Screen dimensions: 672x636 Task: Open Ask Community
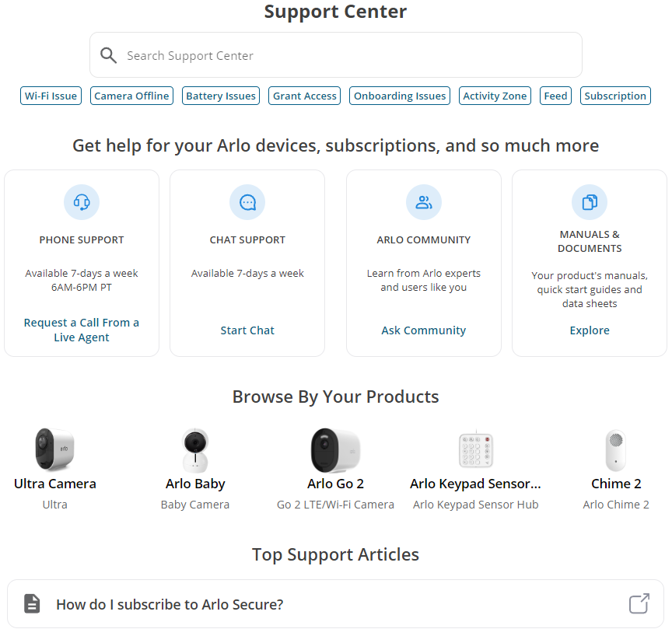click(423, 330)
